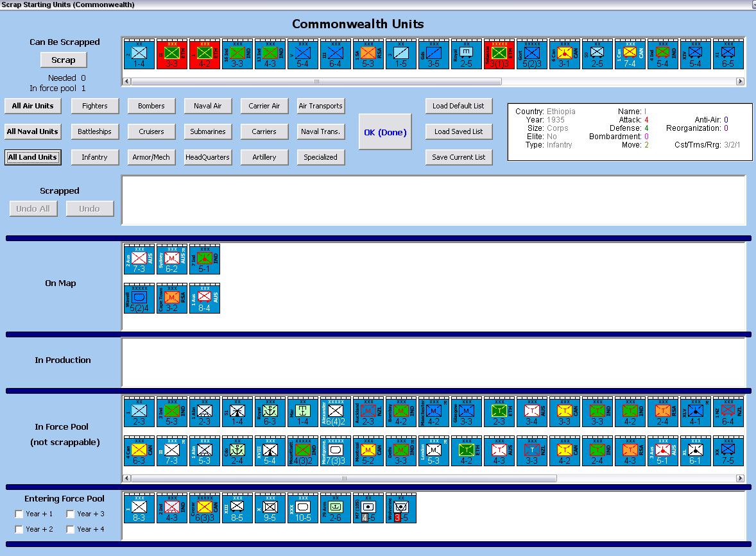Click the 2 Aus 7-3 unit on map
Image resolution: width=756 pixels, height=556 pixels.
[139, 259]
